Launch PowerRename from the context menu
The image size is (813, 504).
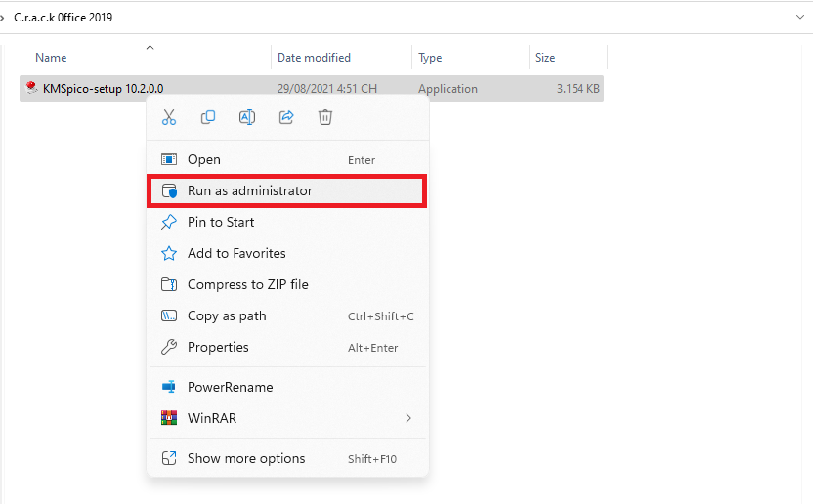coord(230,387)
